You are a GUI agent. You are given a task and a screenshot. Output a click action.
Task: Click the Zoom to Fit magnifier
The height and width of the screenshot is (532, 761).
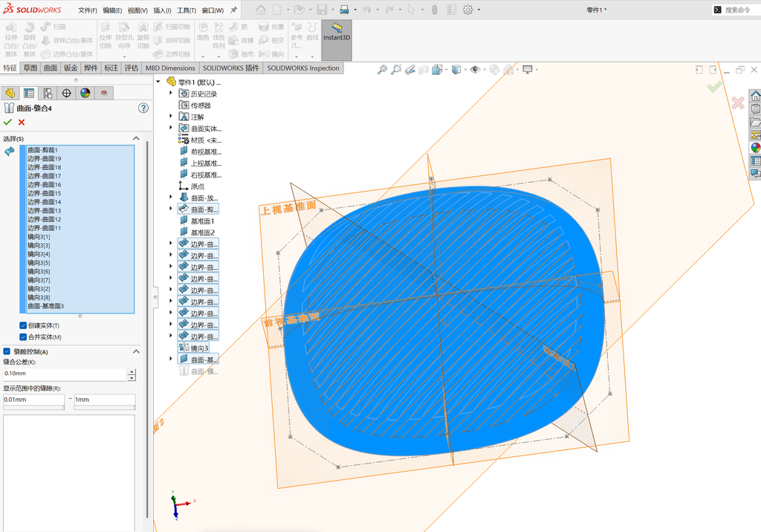pyautogui.click(x=383, y=69)
